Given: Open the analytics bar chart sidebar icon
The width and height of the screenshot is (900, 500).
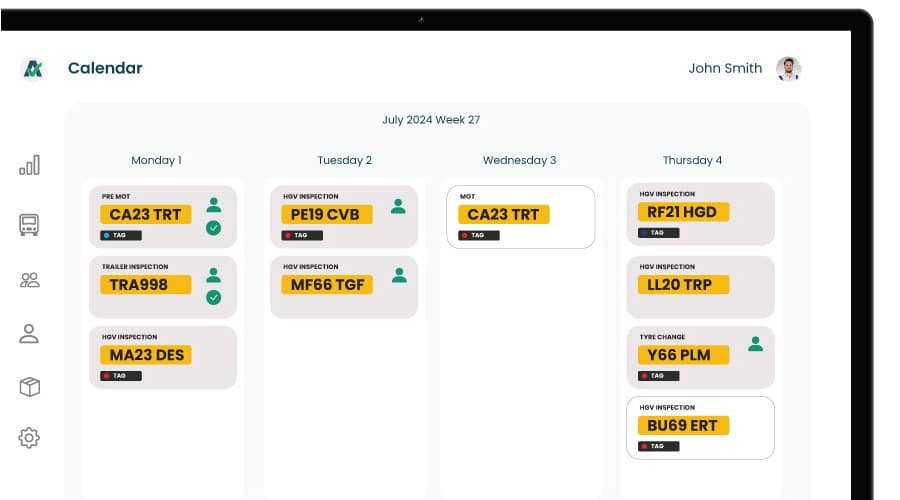Looking at the screenshot, I should [29, 165].
